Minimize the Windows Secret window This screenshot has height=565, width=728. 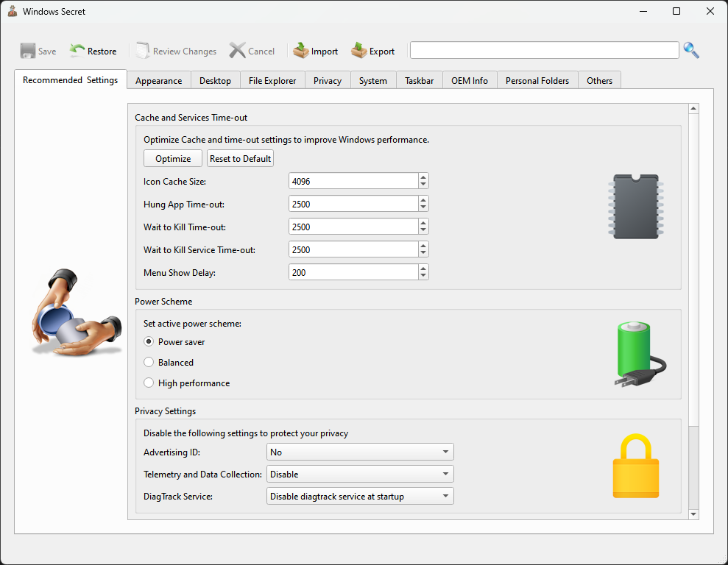pos(643,11)
